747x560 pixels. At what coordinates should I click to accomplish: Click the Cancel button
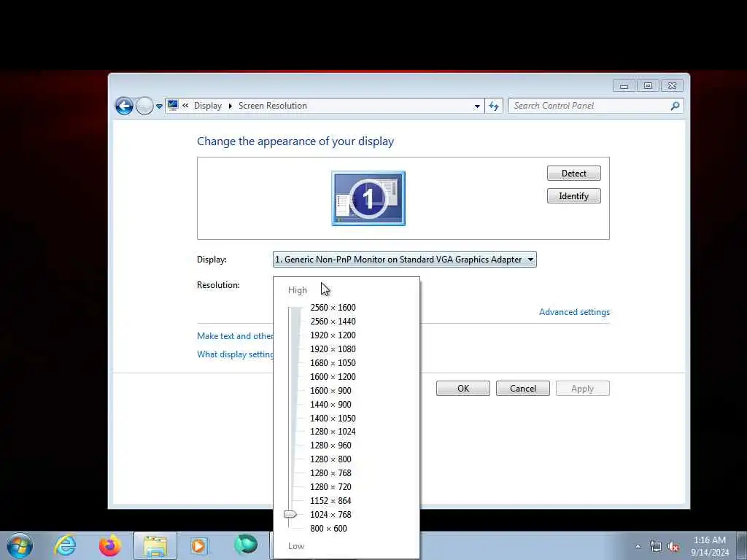522,389
